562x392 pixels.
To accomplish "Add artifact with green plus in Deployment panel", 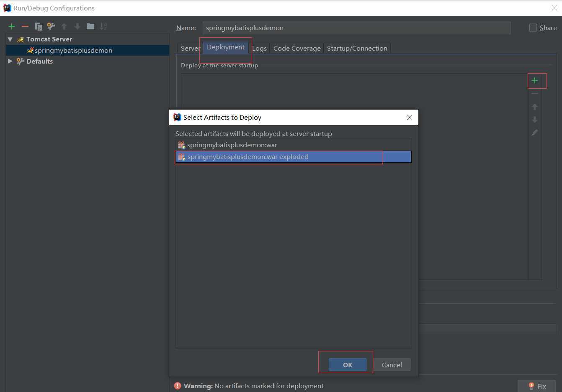I will tap(535, 80).
